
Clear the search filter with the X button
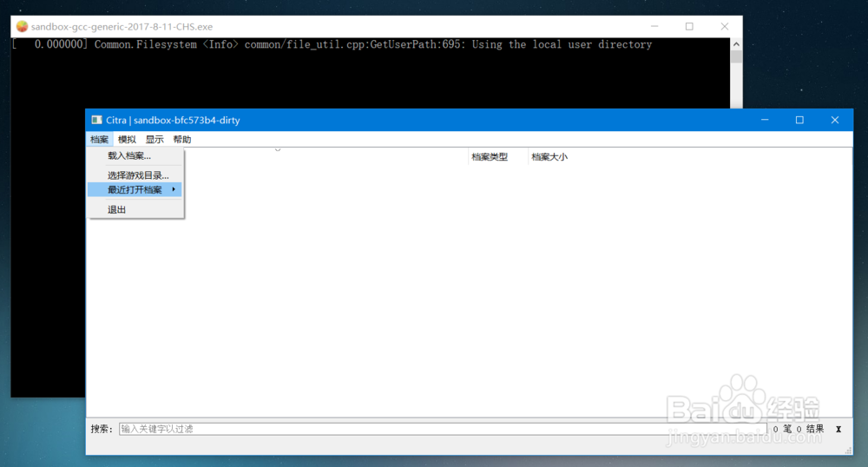[838, 430]
